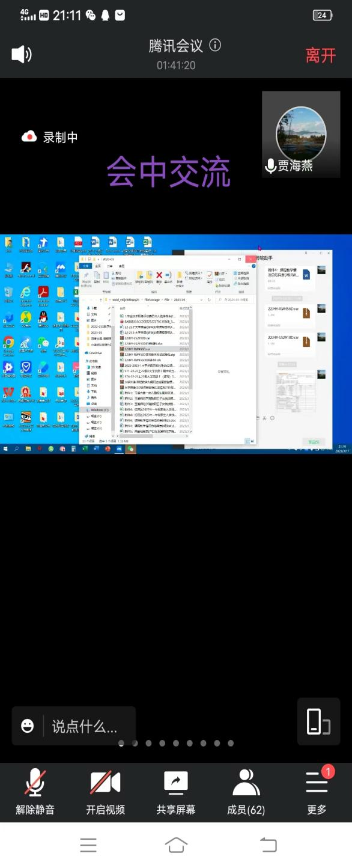Open the emoji smiley picker
352x868 pixels.
[x=28, y=726]
